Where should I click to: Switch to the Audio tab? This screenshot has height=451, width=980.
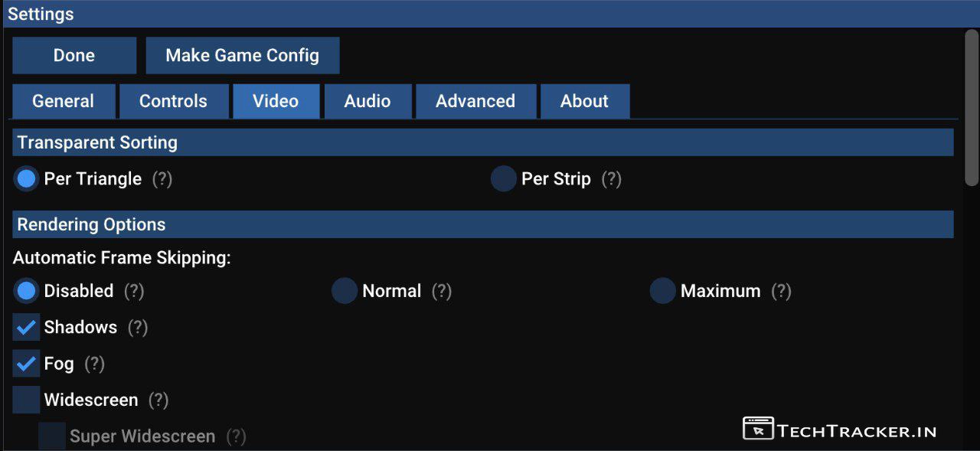(x=367, y=102)
